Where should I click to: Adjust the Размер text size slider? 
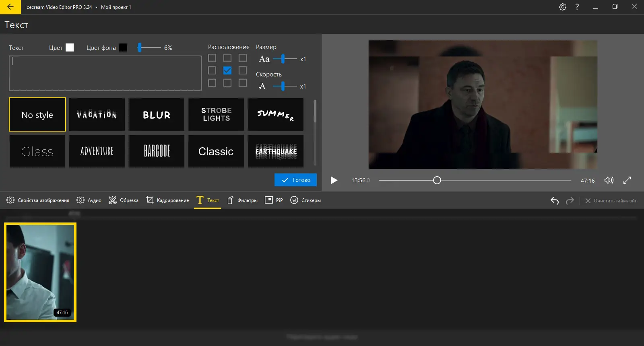pos(283,59)
